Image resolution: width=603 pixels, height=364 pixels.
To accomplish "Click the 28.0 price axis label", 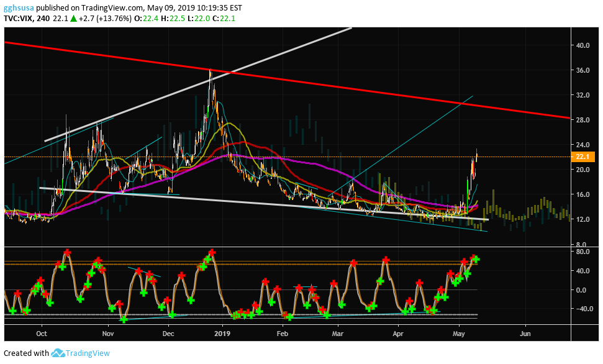I will 583,120.
